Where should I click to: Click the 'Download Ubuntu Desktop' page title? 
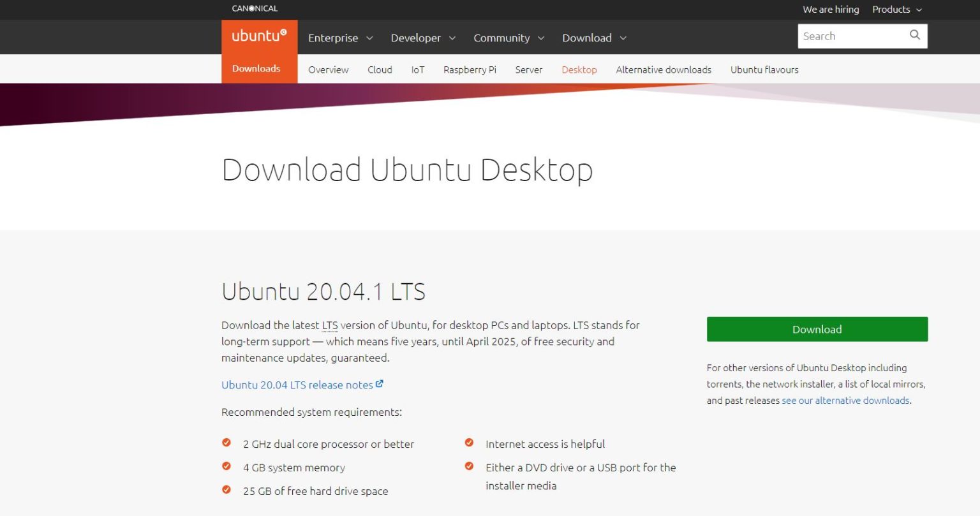(407, 170)
